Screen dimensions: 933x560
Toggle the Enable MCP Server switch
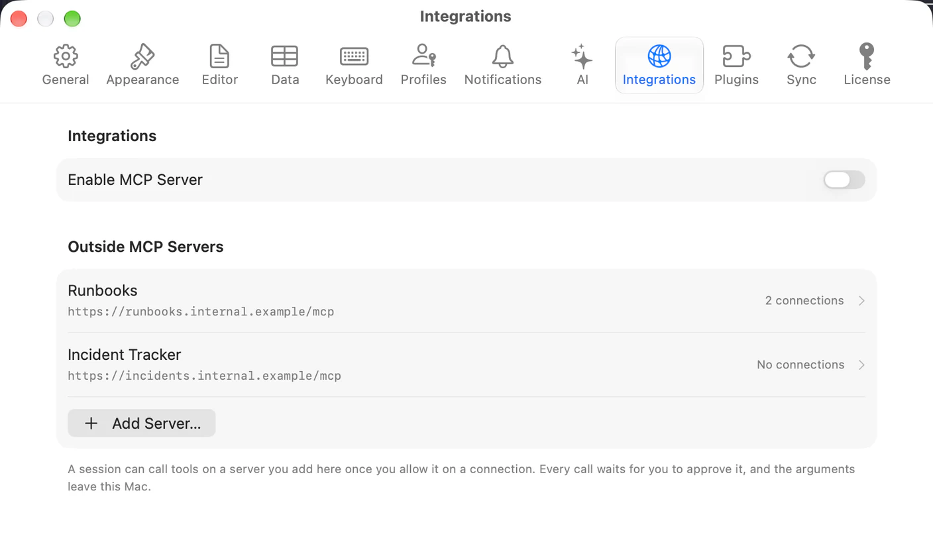point(844,180)
